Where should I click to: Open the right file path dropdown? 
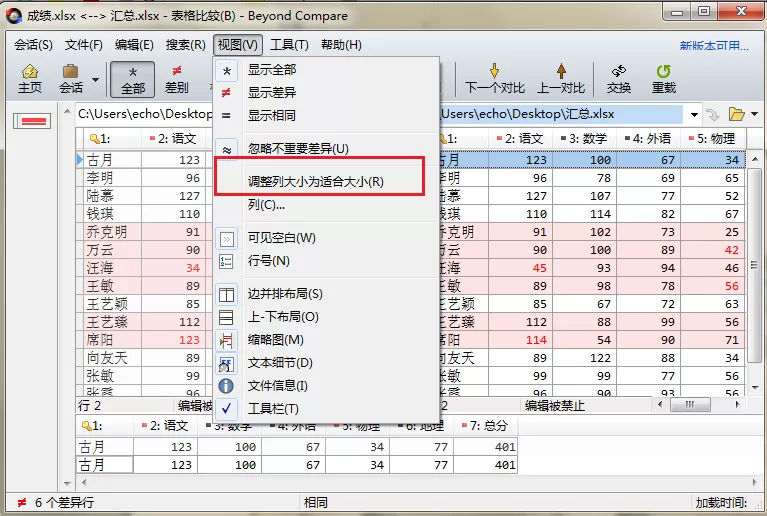tap(694, 115)
